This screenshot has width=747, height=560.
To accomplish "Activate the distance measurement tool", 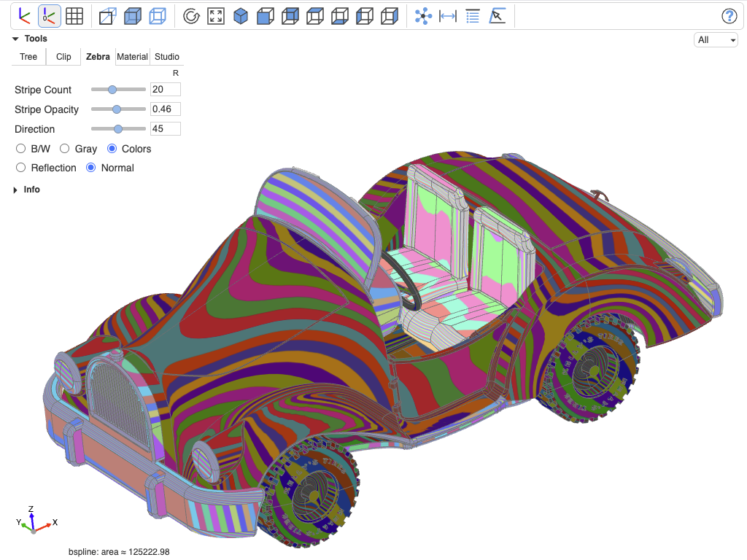I will tap(448, 16).
